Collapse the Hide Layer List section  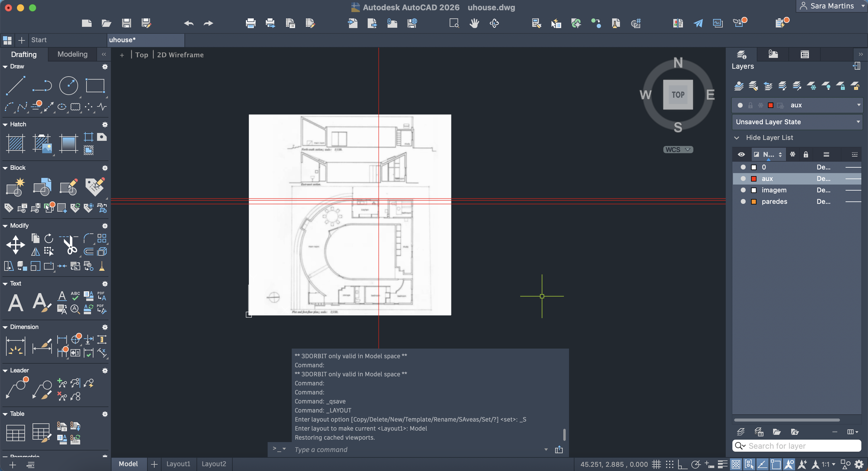click(737, 138)
